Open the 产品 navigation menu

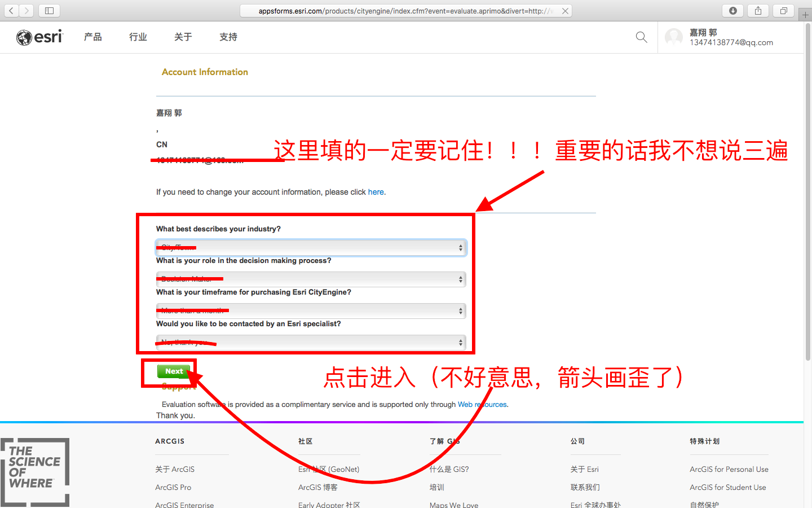tap(93, 37)
